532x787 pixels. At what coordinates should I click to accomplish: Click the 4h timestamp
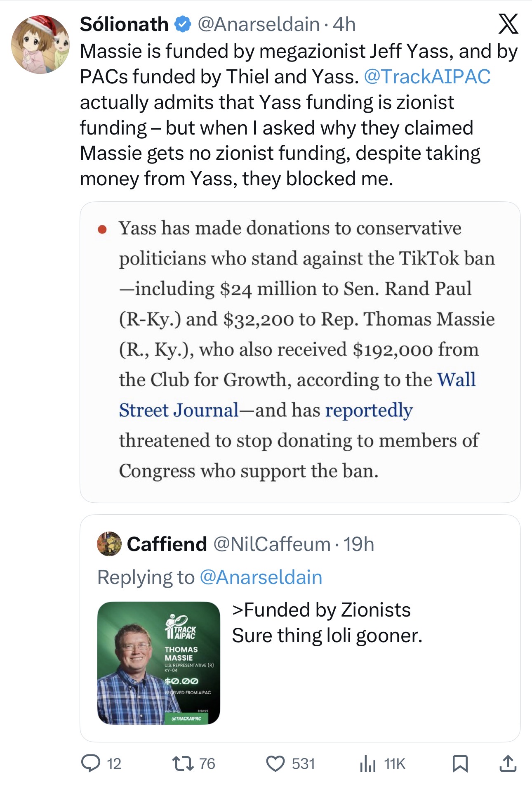pyautogui.click(x=344, y=24)
